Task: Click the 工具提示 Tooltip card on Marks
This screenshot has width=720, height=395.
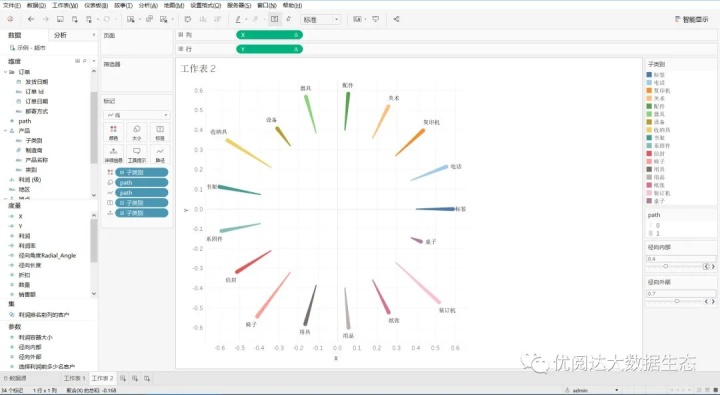Action: 136,154
